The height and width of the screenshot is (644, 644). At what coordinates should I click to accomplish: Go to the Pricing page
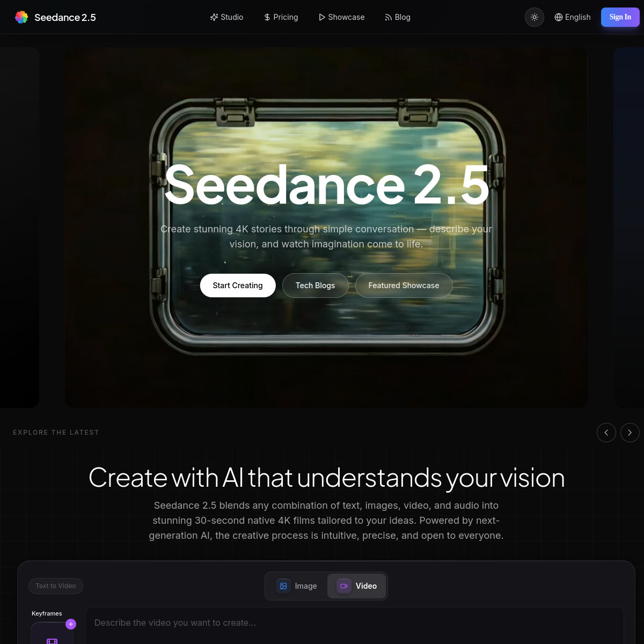click(x=281, y=17)
